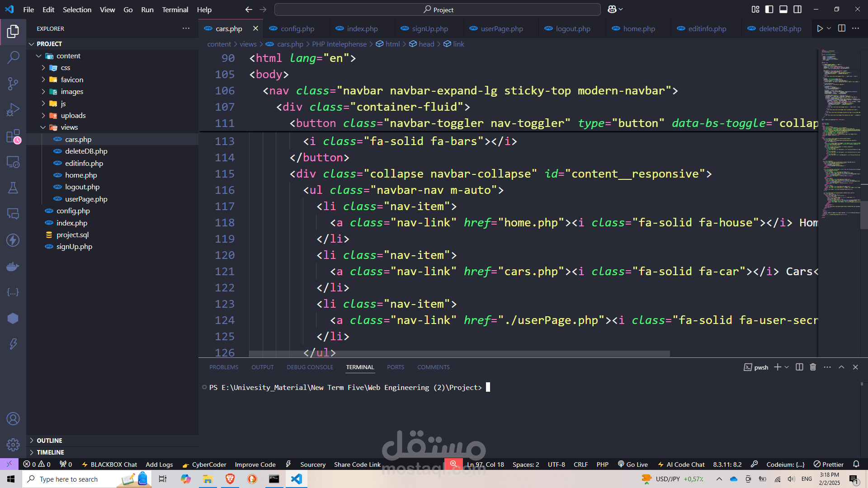Screen dimensions: 868x488
Task: Open the Remote Explorer view
Action: click(x=13, y=162)
